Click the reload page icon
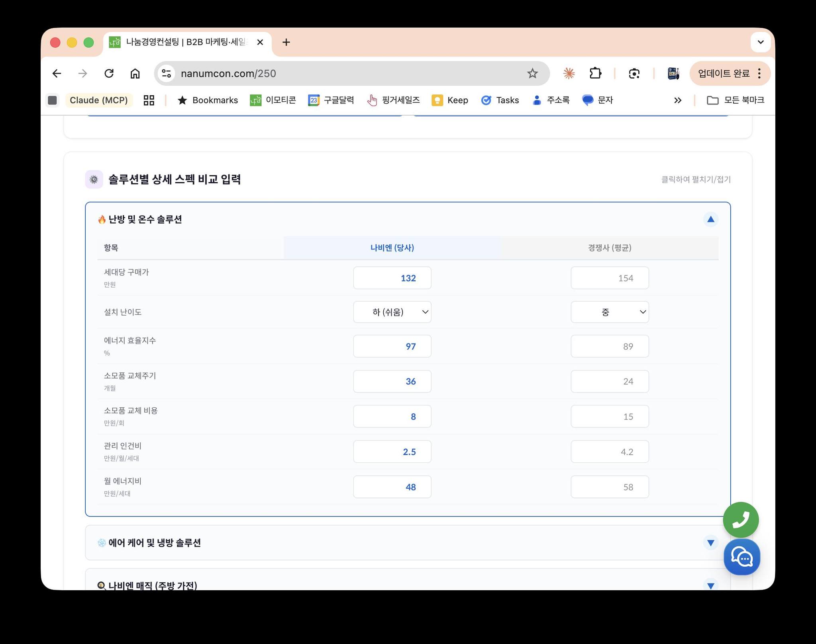 coord(109,73)
